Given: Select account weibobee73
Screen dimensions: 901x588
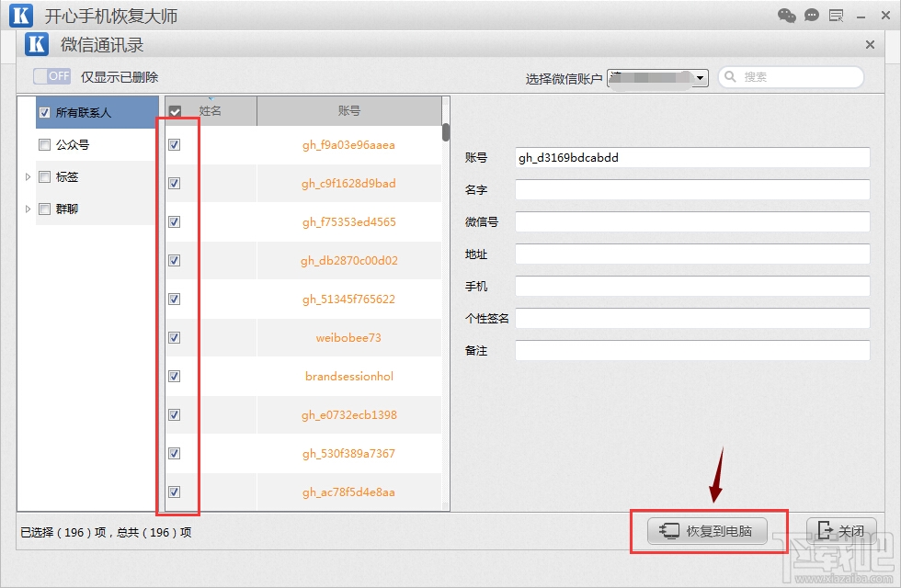Looking at the screenshot, I should click(x=348, y=338).
